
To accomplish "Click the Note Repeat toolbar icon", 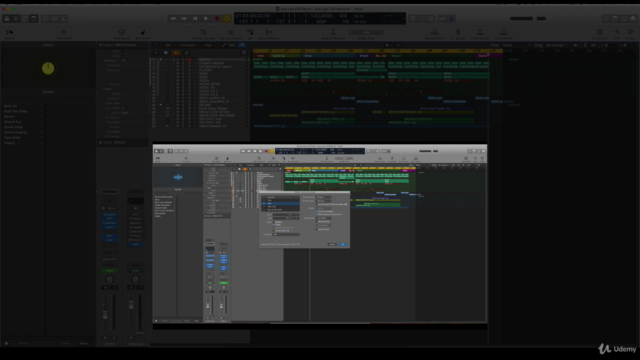I will [122, 33].
